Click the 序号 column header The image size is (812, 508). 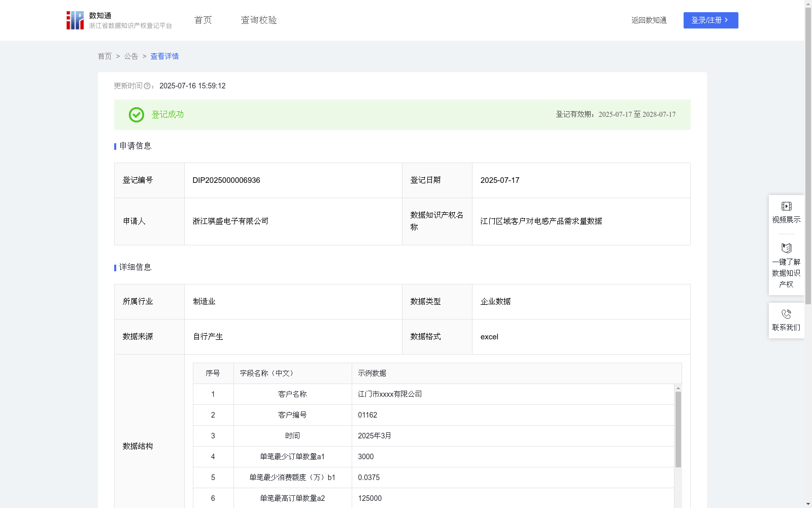[213, 373]
